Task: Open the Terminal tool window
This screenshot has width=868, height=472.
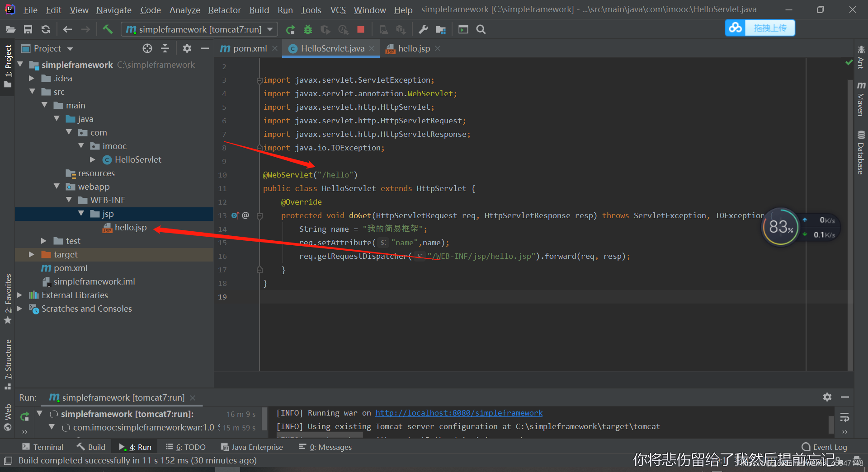Action: point(42,447)
